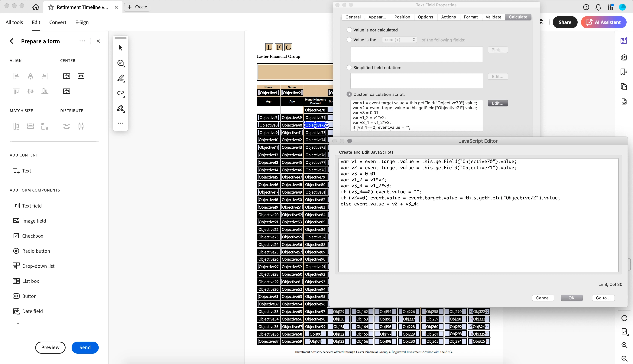The height and width of the screenshot is (364, 633).
Task: Click the align left edges icon
Action: 16,76
